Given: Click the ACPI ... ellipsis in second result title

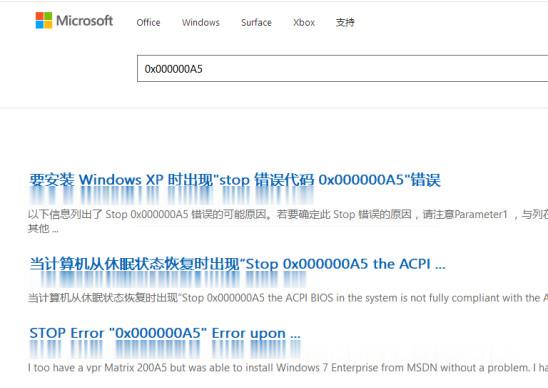Looking at the screenshot, I should click(x=422, y=264).
